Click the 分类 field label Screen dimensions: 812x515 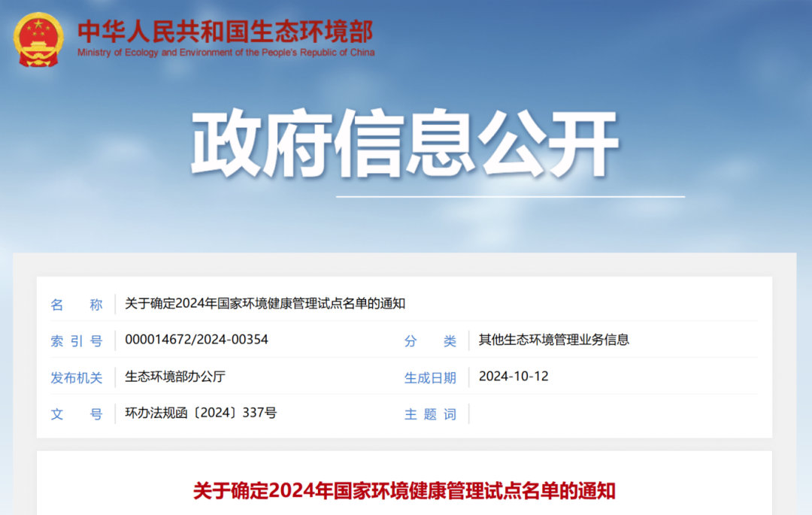[430, 341]
